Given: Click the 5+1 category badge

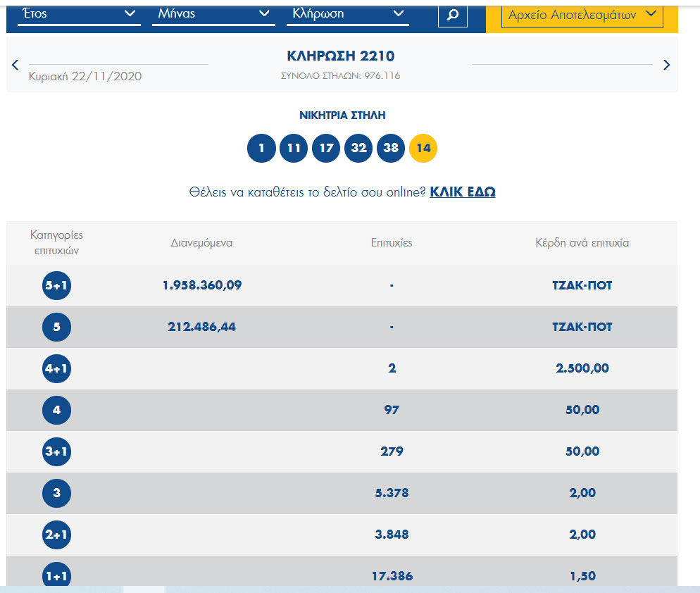Looking at the screenshot, I should 56,286.
